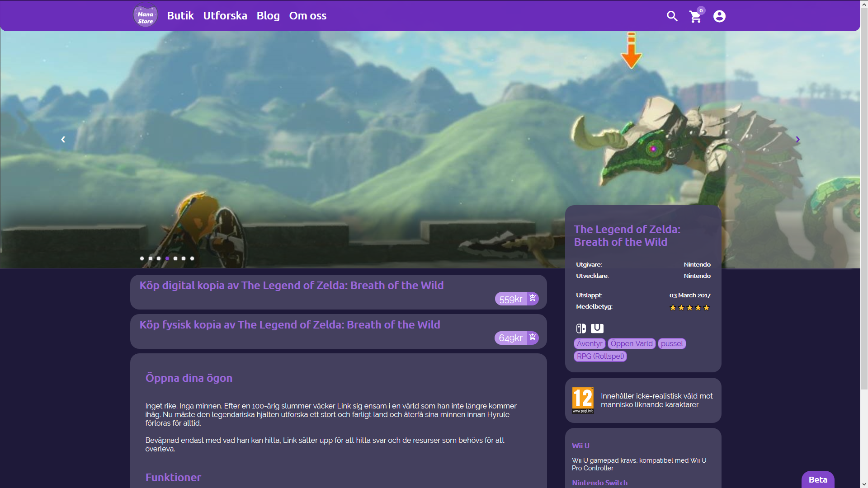Go to next carousel slide arrow
Viewport: 868px width, 488px height.
point(797,140)
